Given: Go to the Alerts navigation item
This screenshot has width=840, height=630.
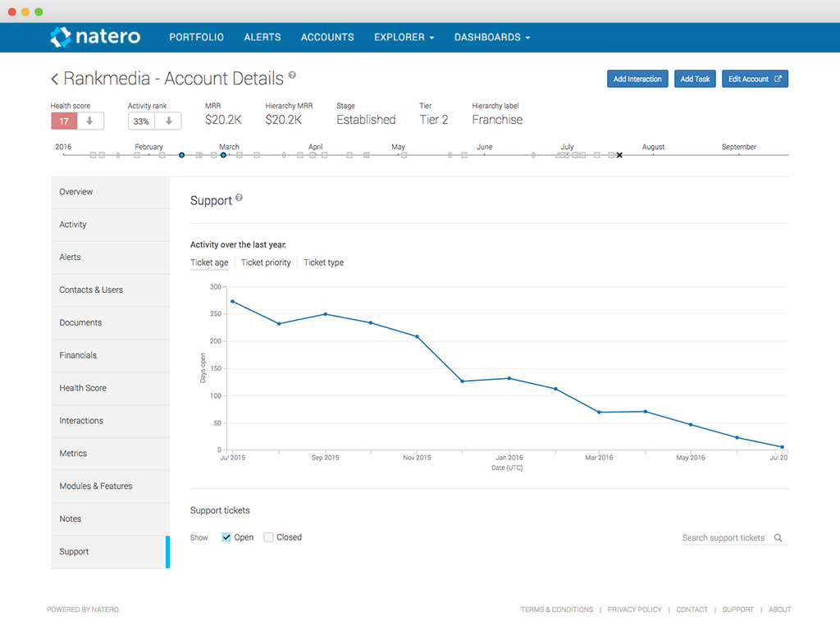Looking at the screenshot, I should (262, 37).
